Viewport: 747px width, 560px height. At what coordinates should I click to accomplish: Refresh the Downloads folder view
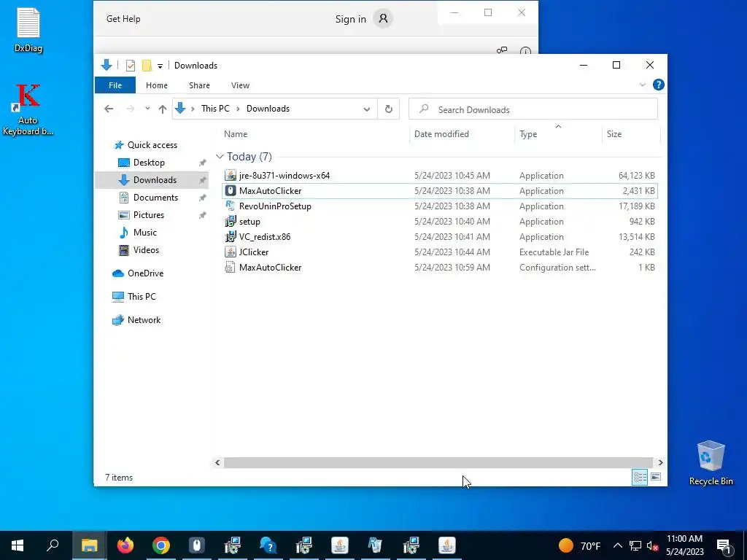[389, 109]
